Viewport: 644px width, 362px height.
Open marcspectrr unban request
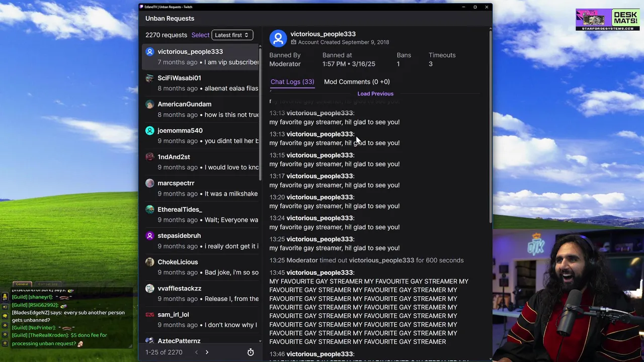200,188
